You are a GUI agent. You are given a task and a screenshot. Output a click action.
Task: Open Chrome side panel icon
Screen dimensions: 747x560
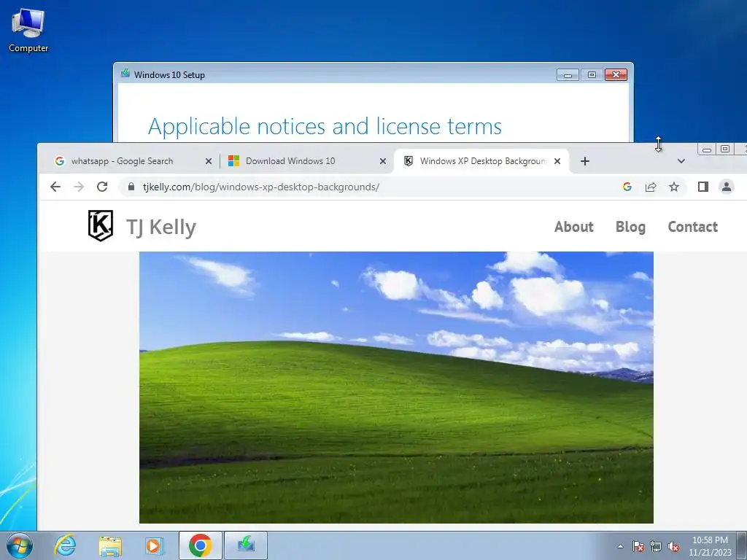(x=703, y=187)
